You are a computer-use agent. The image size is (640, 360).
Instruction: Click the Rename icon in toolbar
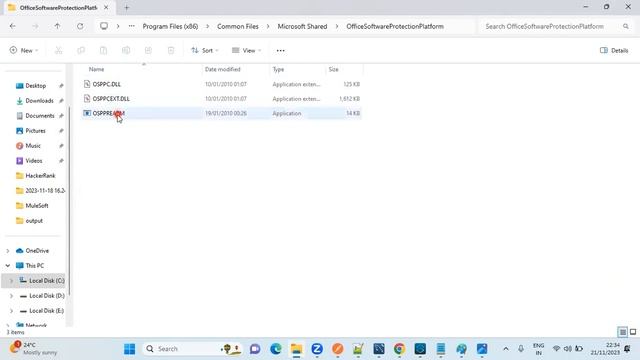[126, 50]
